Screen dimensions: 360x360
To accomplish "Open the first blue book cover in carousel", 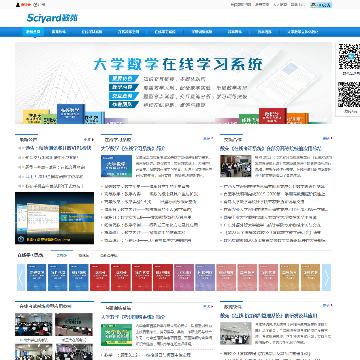I will pyautogui.click(x=36, y=277).
